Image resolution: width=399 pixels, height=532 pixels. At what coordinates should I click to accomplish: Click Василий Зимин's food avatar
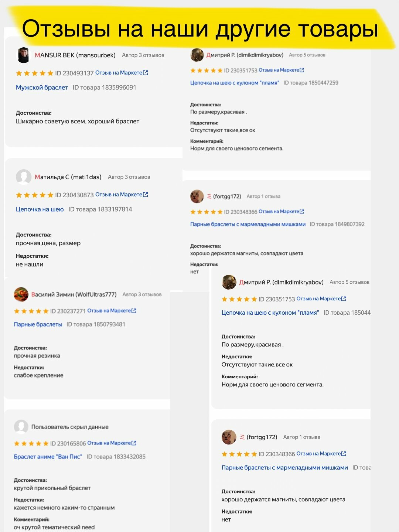[21, 294]
